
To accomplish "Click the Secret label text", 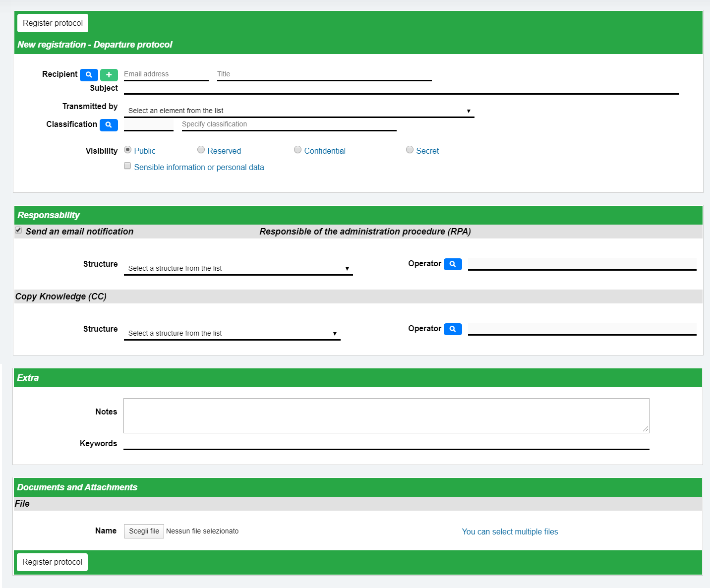I will (427, 151).
